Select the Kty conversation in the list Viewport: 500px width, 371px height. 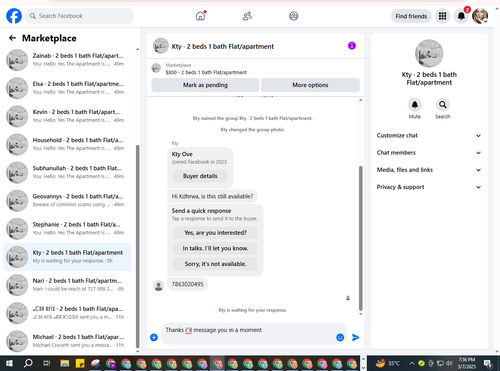(68, 257)
